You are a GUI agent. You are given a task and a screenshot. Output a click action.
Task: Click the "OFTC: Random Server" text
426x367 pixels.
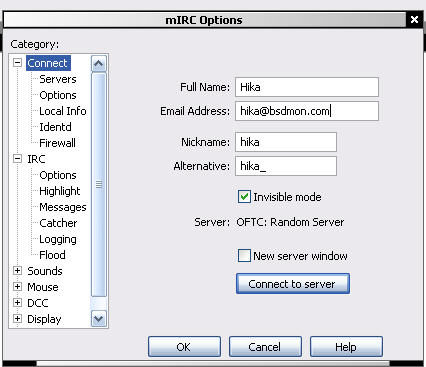pos(290,222)
